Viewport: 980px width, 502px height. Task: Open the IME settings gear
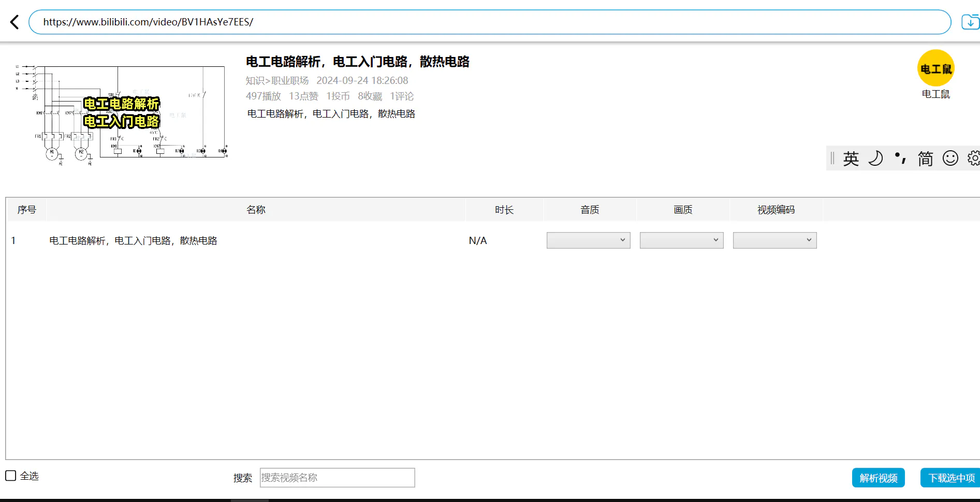coord(973,159)
